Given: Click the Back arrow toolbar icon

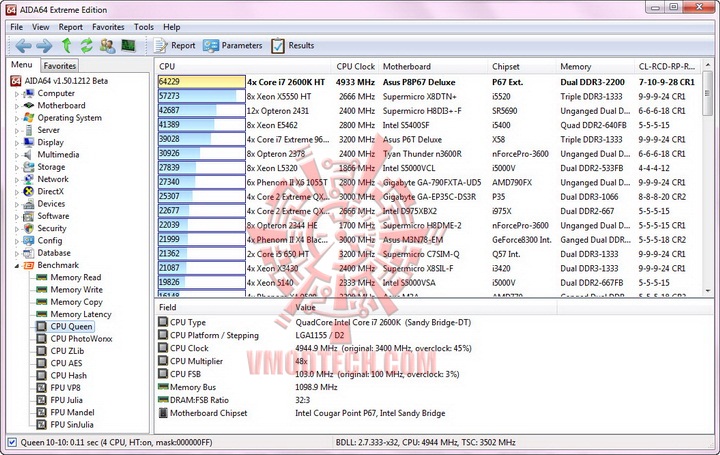Looking at the screenshot, I should pyautogui.click(x=23, y=45).
